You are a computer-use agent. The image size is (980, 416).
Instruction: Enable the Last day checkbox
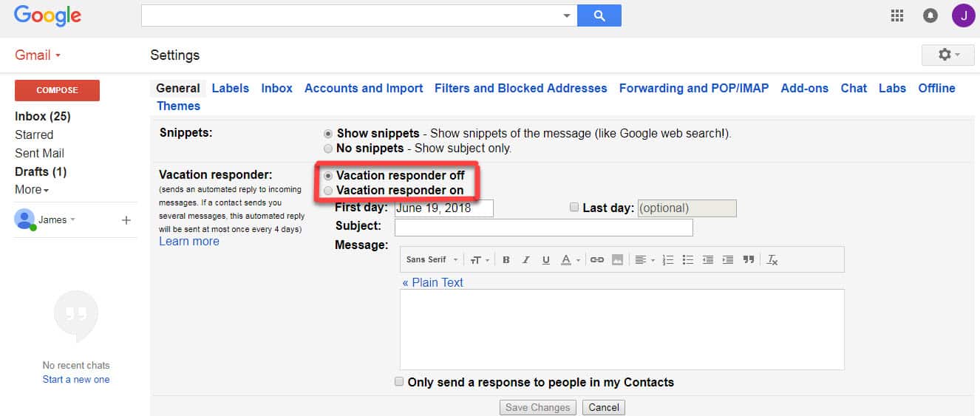tap(574, 208)
